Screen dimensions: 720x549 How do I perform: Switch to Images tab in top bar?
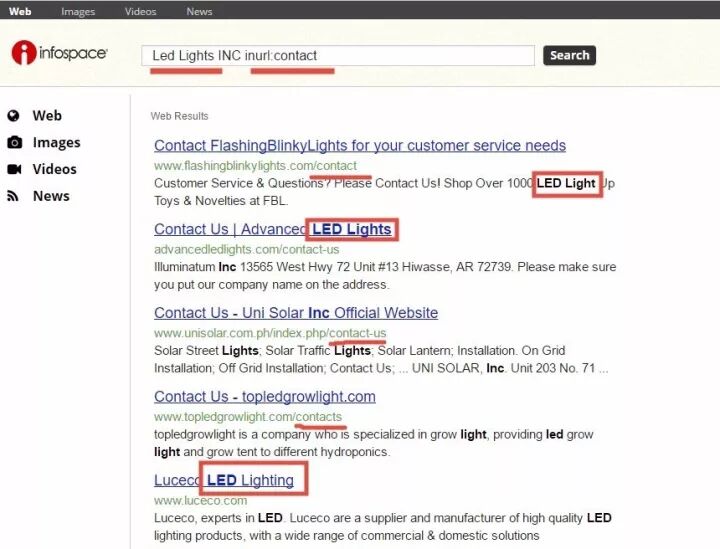78,11
